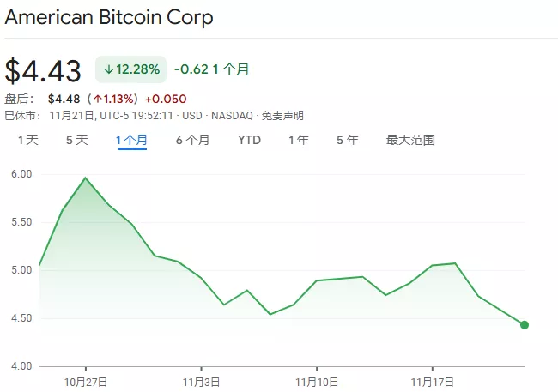The height and width of the screenshot is (392, 558).
Task: Click the 11月3日 x-axis date label
Action: 201,380
